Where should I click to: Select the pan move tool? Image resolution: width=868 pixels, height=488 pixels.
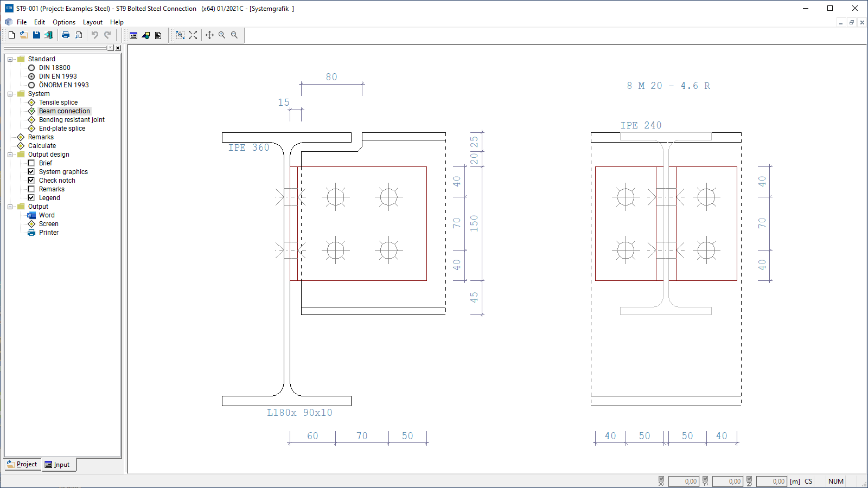pos(209,35)
